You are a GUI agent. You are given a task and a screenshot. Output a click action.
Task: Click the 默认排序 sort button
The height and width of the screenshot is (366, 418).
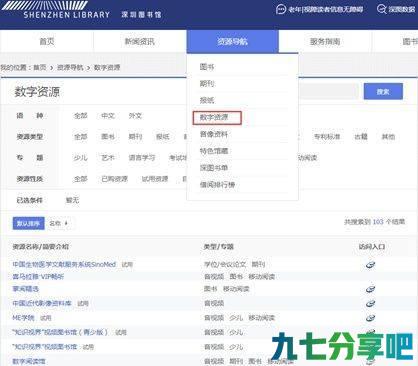[x=28, y=223]
